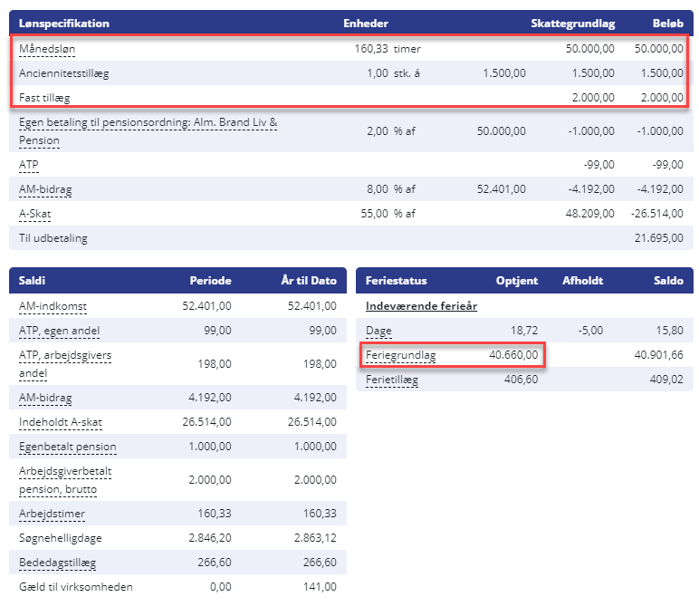Image resolution: width=699 pixels, height=616 pixels.
Task: Click AM-bidrag in Lønspecifikation table
Action: pos(45,189)
